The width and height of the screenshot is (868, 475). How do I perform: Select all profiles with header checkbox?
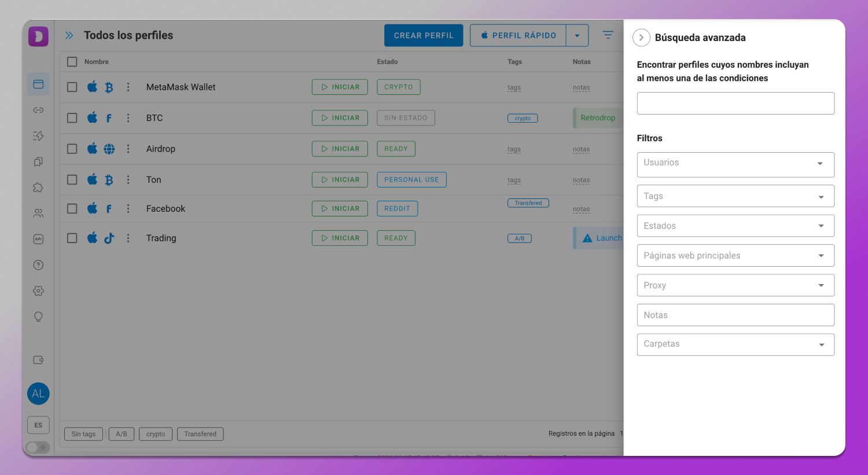point(72,62)
